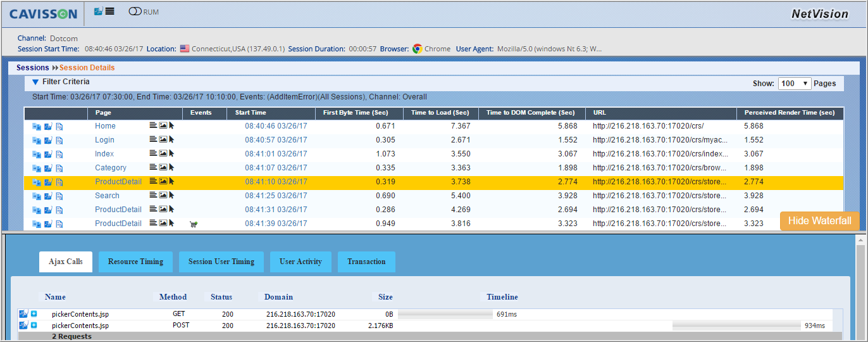This screenshot has width=868, height=342.
Task: Select the Transaction tab
Action: click(x=366, y=262)
